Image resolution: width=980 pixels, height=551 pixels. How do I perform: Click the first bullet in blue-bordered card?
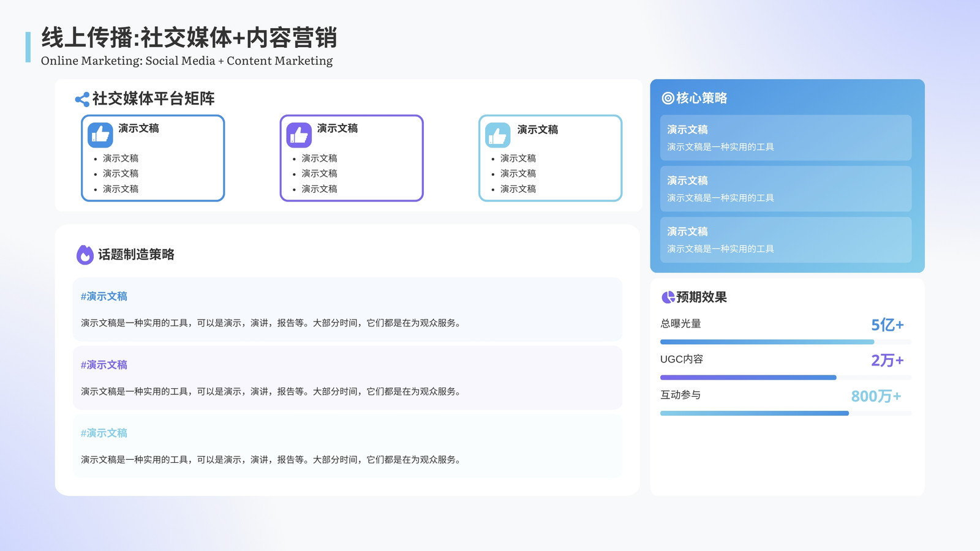click(121, 158)
